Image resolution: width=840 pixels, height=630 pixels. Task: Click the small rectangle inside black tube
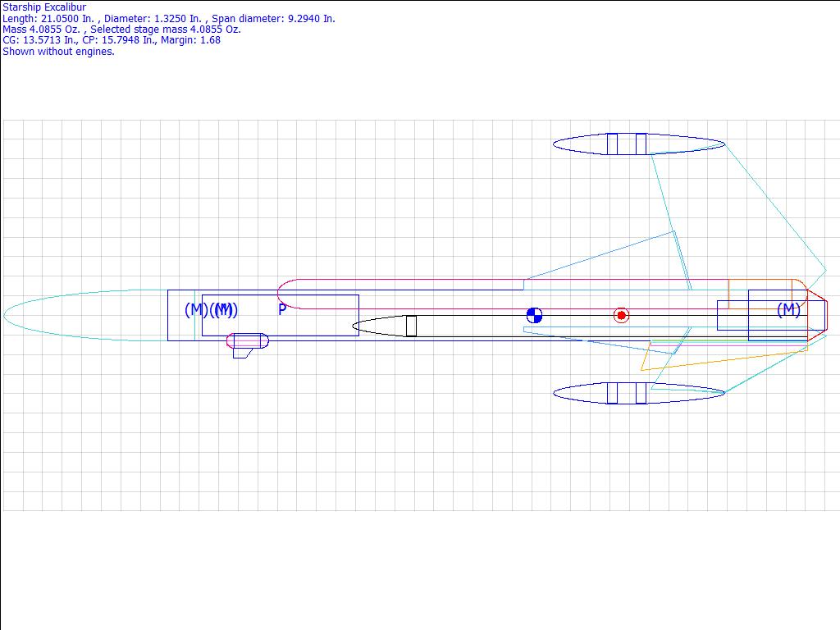tap(411, 326)
